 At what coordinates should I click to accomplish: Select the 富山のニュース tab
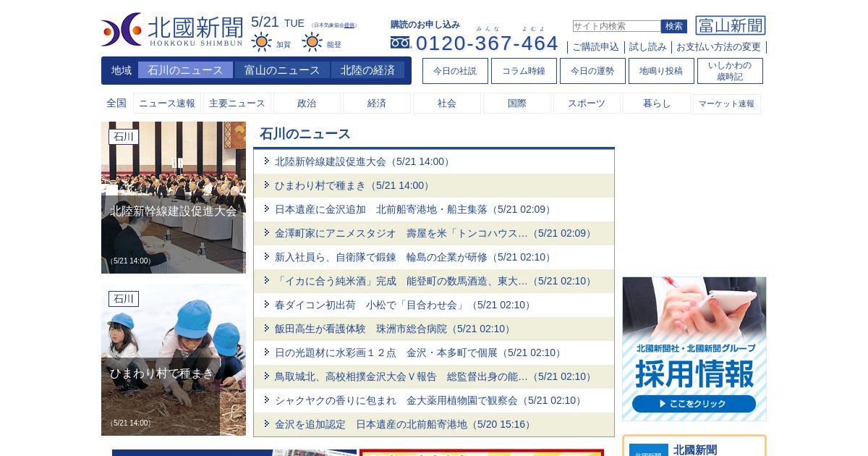(282, 70)
